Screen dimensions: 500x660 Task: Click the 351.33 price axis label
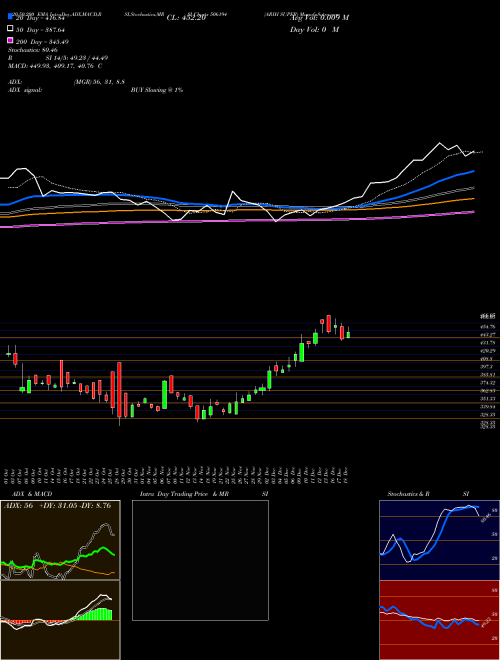[x=488, y=399]
